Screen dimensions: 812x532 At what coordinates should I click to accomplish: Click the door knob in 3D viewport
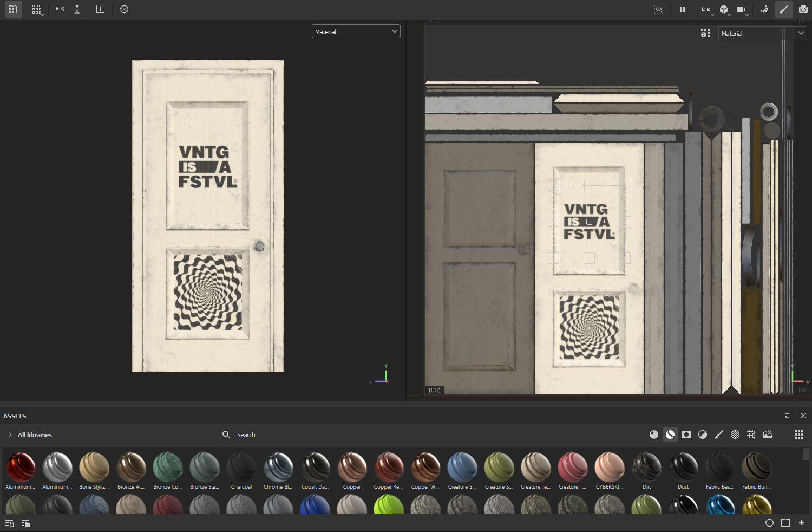coord(259,246)
